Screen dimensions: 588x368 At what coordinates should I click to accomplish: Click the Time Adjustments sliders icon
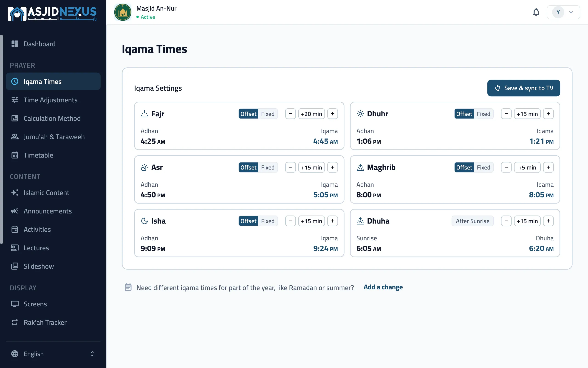click(14, 100)
